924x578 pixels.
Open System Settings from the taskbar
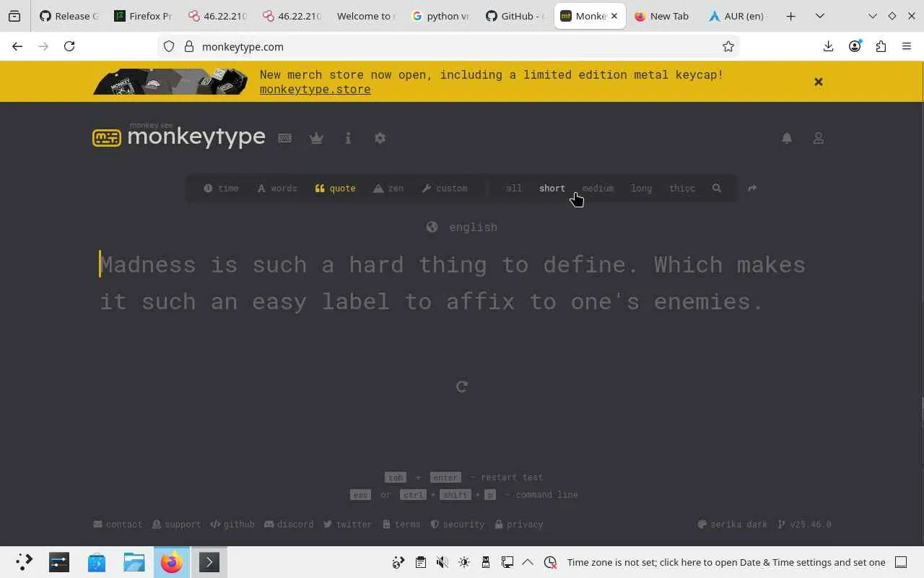[59, 562]
